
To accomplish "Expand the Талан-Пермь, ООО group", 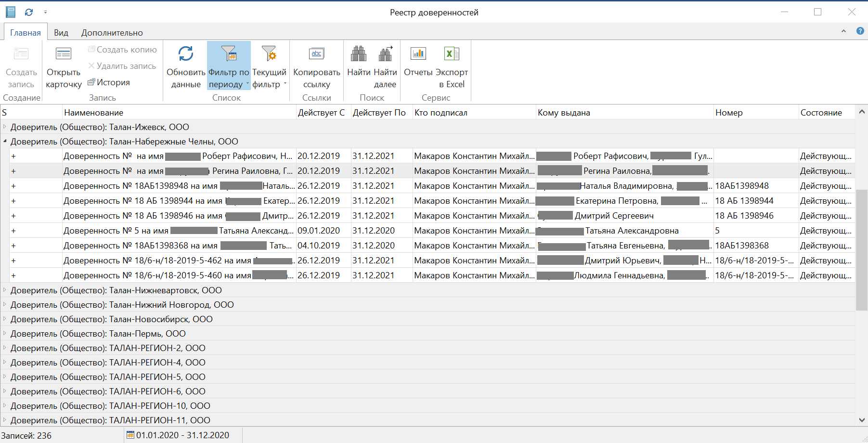I will tap(5, 333).
